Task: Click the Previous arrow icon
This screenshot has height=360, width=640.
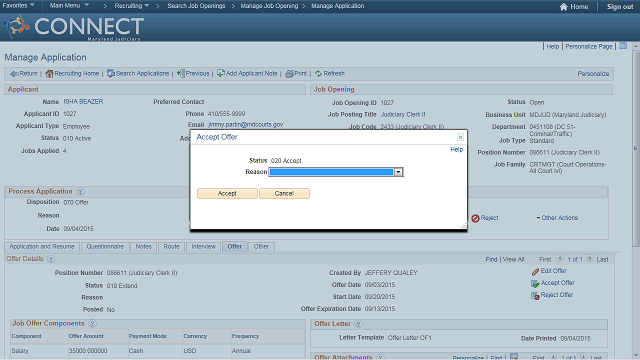Action: (x=181, y=73)
